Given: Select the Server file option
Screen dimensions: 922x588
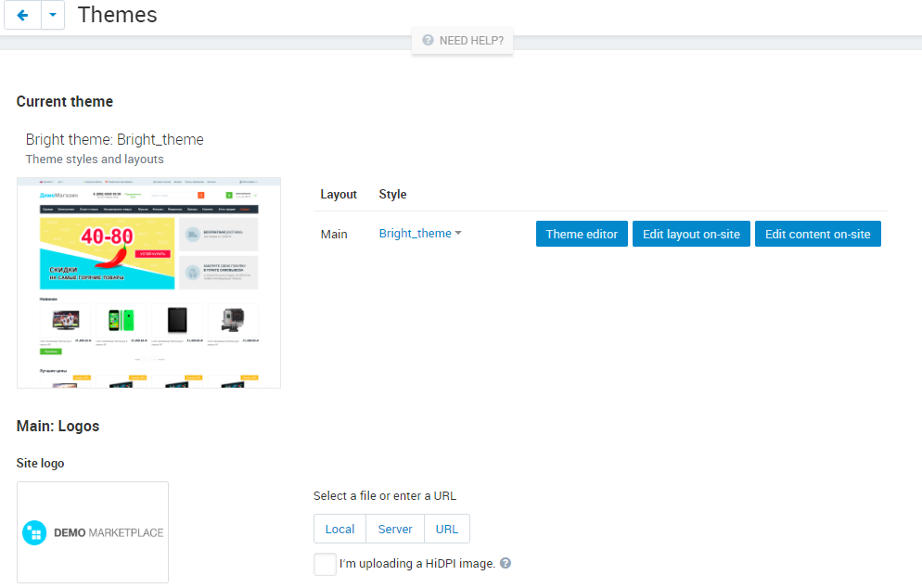Looking at the screenshot, I should [395, 529].
